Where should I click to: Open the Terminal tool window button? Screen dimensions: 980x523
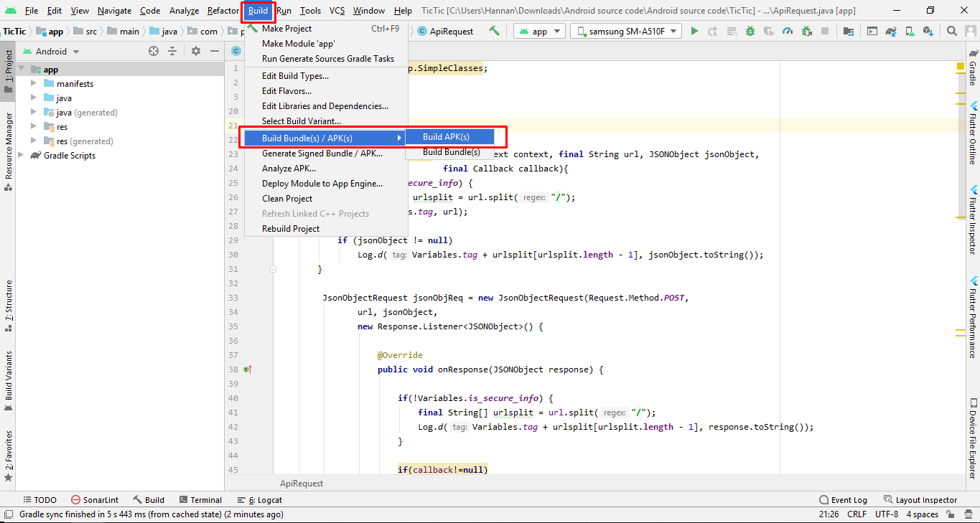point(200,500)
